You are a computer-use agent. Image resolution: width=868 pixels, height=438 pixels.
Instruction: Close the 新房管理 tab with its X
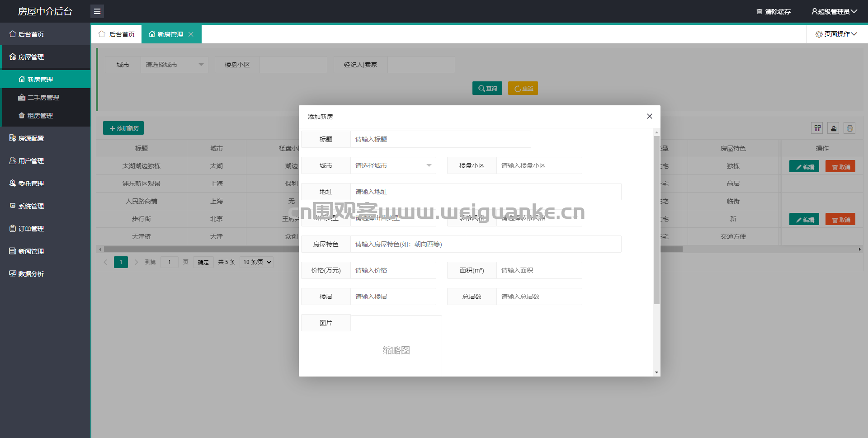(x=191, y=34)
